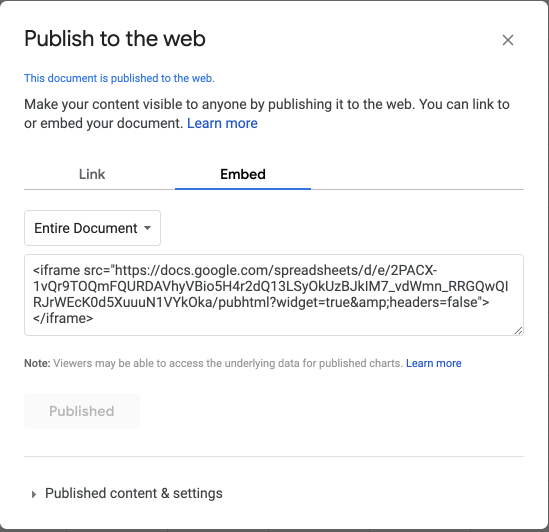The height and width of the screenshot is (532, 549).
Task: Open the Entire Document dropdown
Action: [92, 228]
